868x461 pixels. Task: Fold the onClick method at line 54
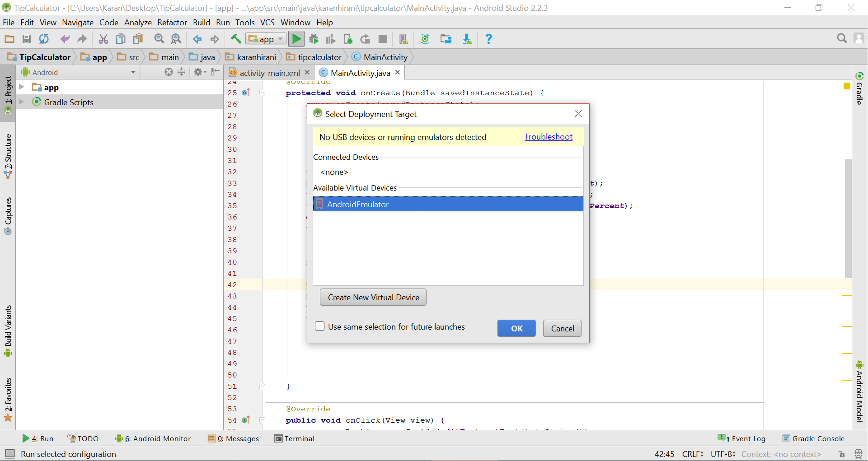tap(262, 420)
